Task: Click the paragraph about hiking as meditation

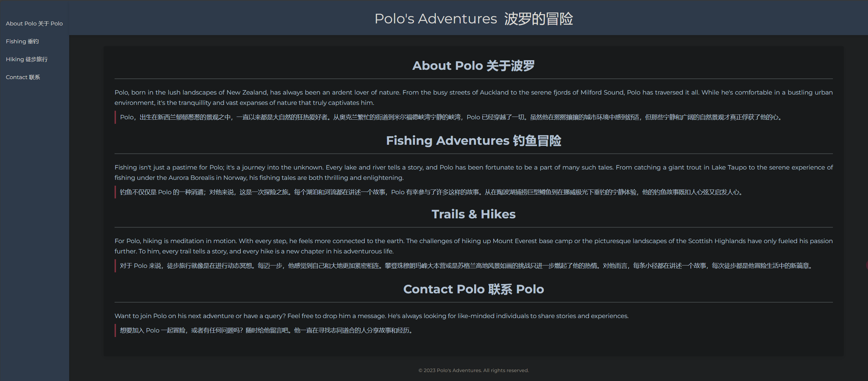Action: click(x=473, y=246)
